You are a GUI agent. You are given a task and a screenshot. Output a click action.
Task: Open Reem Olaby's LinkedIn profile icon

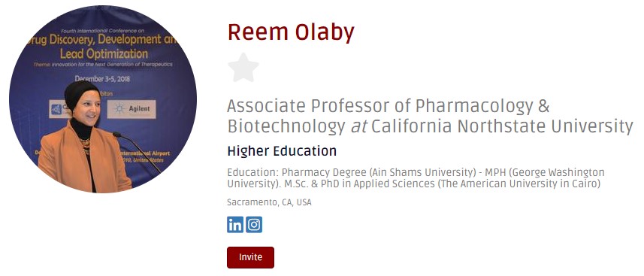point(235,225)
